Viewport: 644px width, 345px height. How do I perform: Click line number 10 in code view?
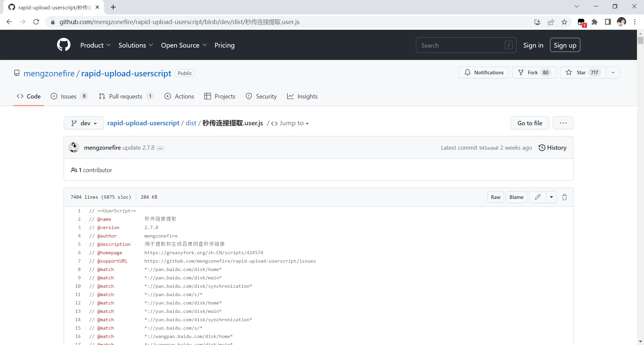click(78, 286)
